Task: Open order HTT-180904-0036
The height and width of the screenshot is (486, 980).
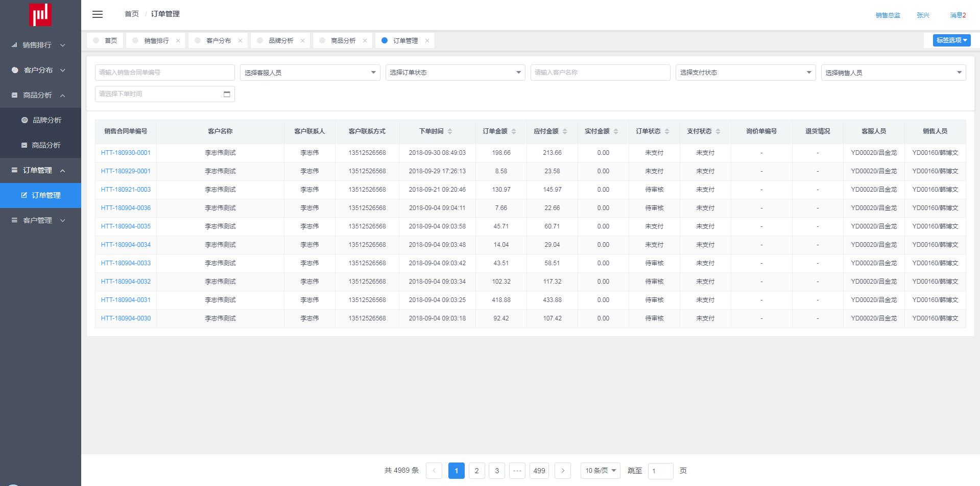Action: click(126, 208)
